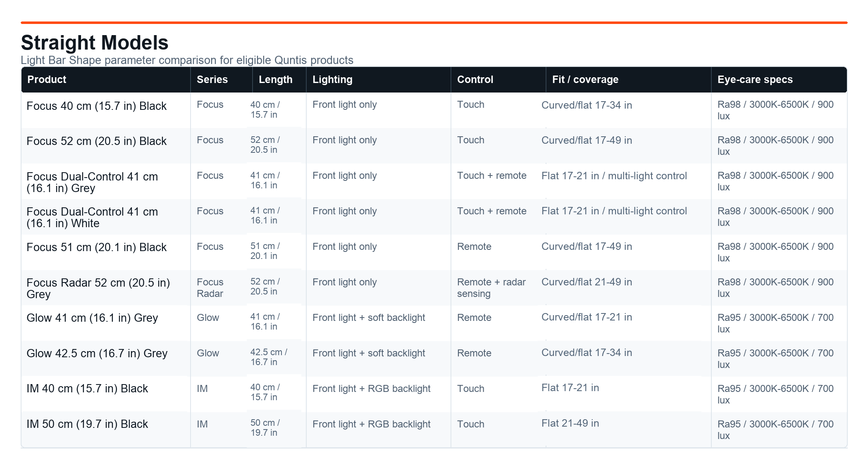This screenshot has width=868, height=470.
Task: Click the Remote + radar sensing control cell
Action: [491, 288]
